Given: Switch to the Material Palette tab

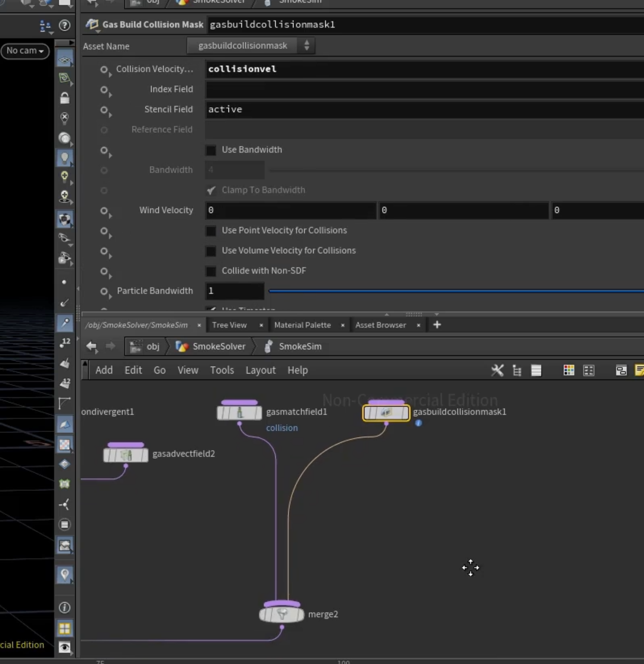Looking at the screenshot, I should [303, 325].
